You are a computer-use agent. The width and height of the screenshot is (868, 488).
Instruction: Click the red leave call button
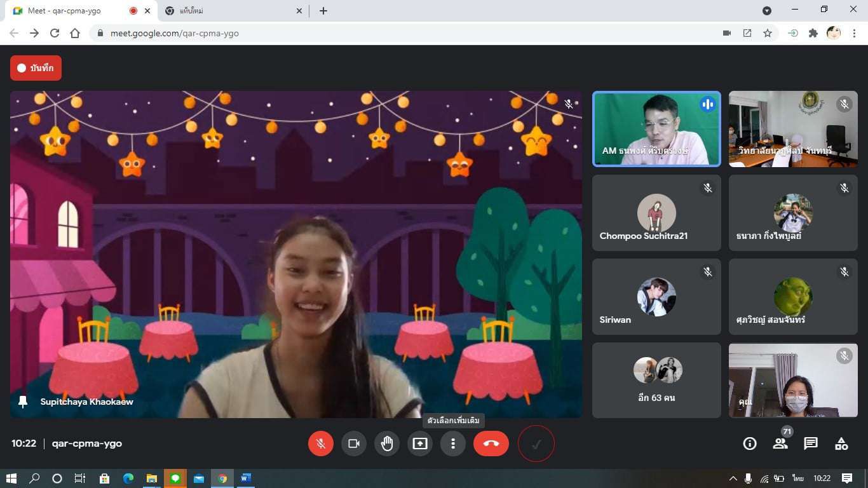tap(491, 444)
